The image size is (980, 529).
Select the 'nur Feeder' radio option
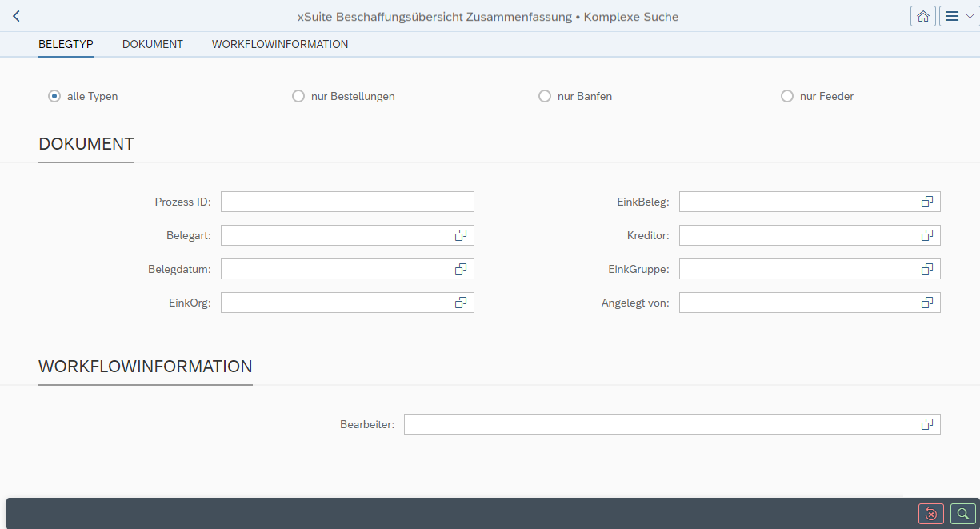tap(787, 95)
